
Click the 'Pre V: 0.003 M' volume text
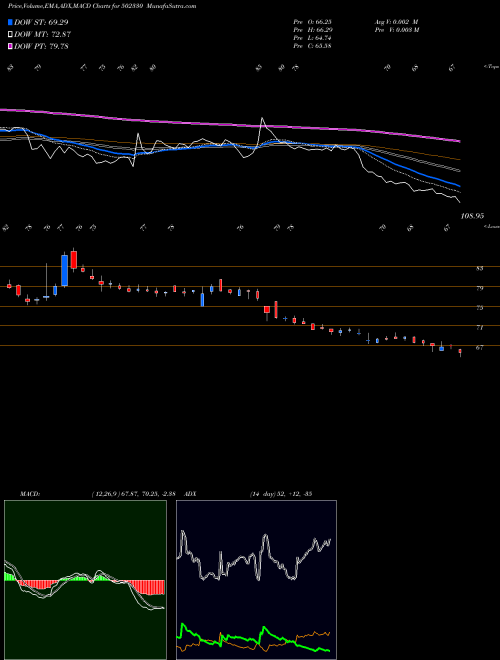[x=396, y=30]
